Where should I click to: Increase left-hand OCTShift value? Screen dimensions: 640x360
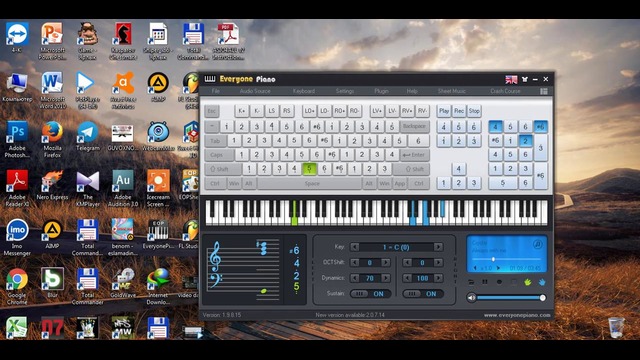385,262
